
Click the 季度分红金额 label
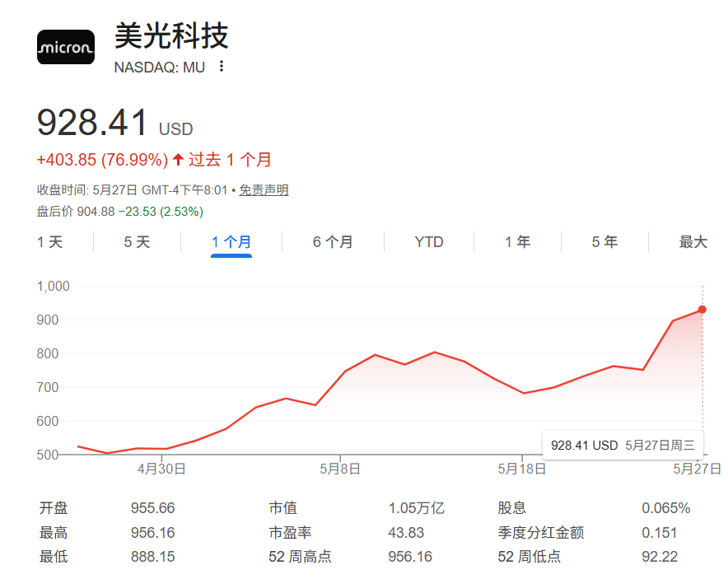[541, 533]
